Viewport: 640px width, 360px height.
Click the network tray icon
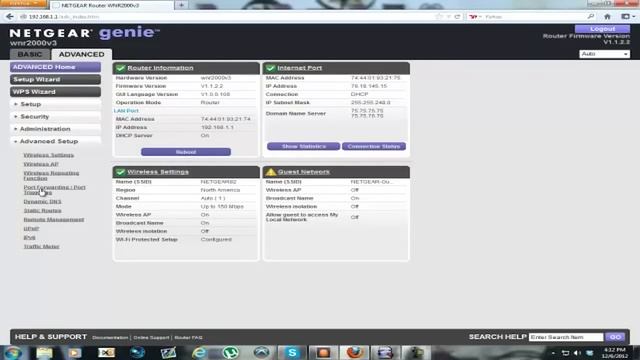coord(565,353)
